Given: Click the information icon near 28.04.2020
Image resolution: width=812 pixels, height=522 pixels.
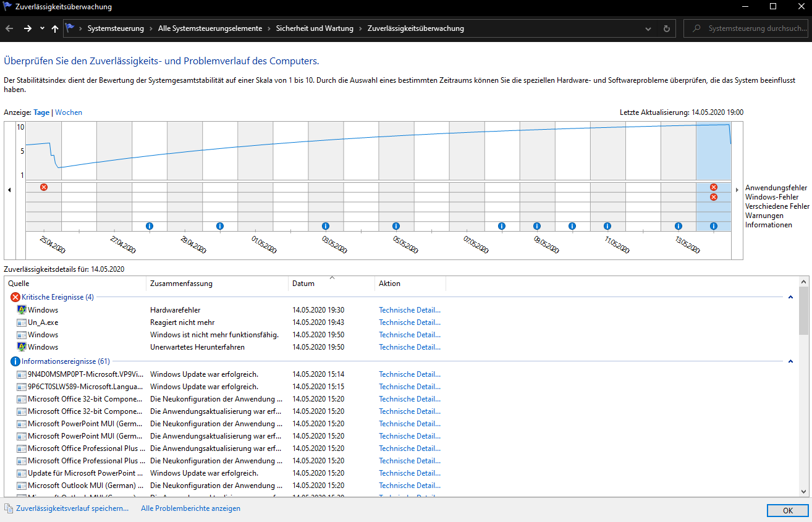Looking at the screenshot, I should tap(150, 226).
